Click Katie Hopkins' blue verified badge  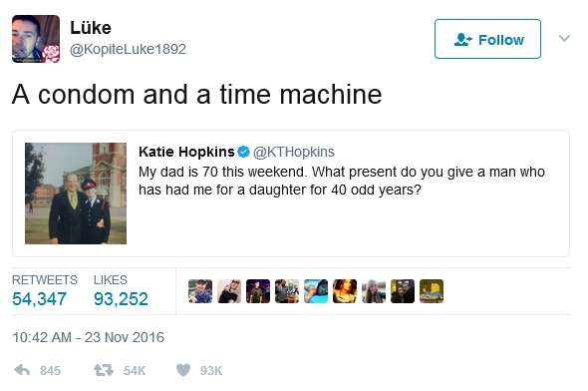point(244,152)
